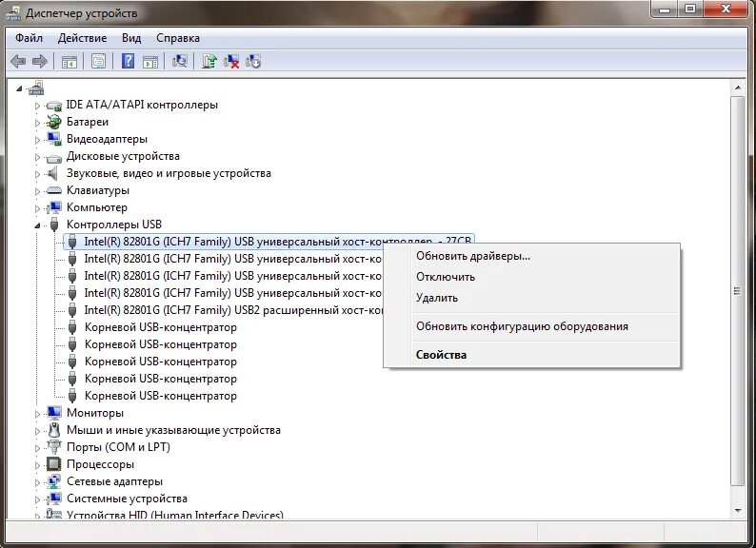Click the Видеоадаптеры display adapter icon
This screenshot has width=756, height=548.
54,139
